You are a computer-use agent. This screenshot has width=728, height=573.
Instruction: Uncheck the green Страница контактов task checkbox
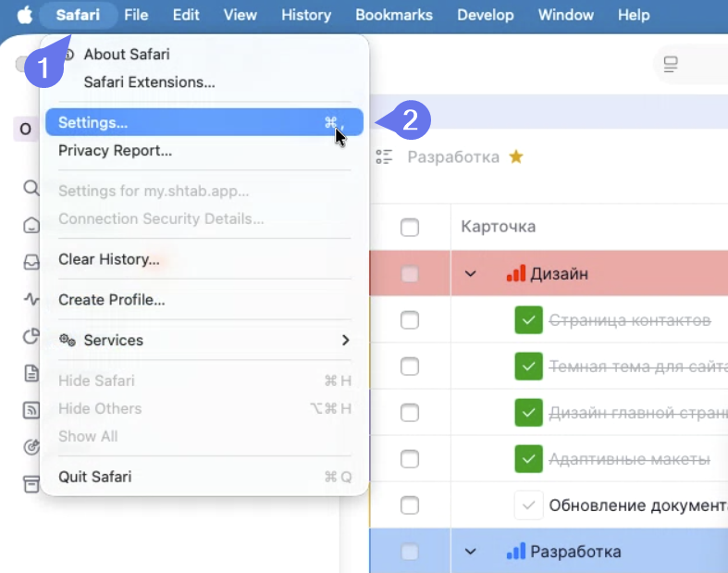528,320
